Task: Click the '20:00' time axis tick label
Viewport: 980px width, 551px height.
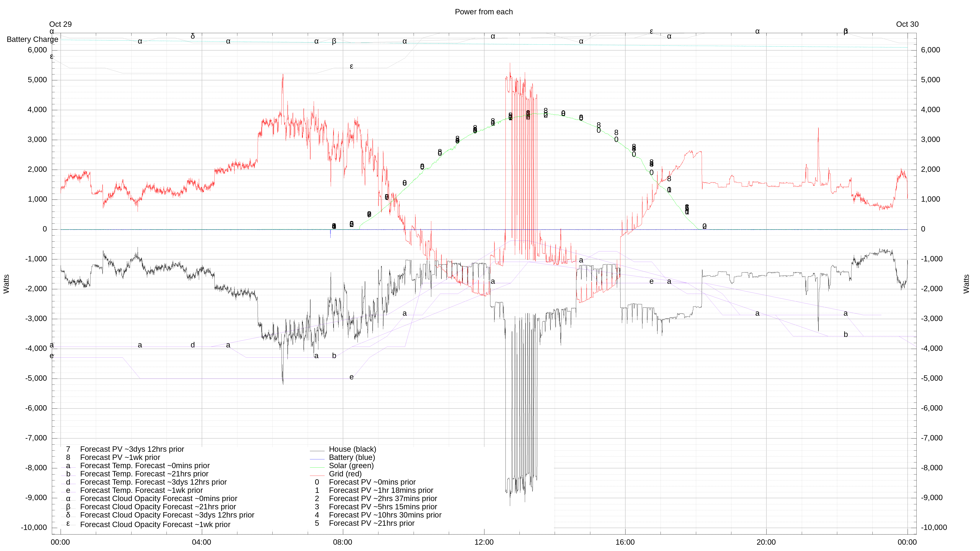Action: (766, 542)
